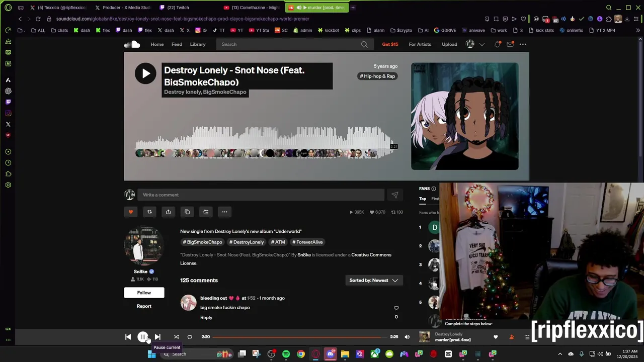644x362 pixels.
Task: Click the search magnifier icon in SoundCloud
Action: point(364,44)
